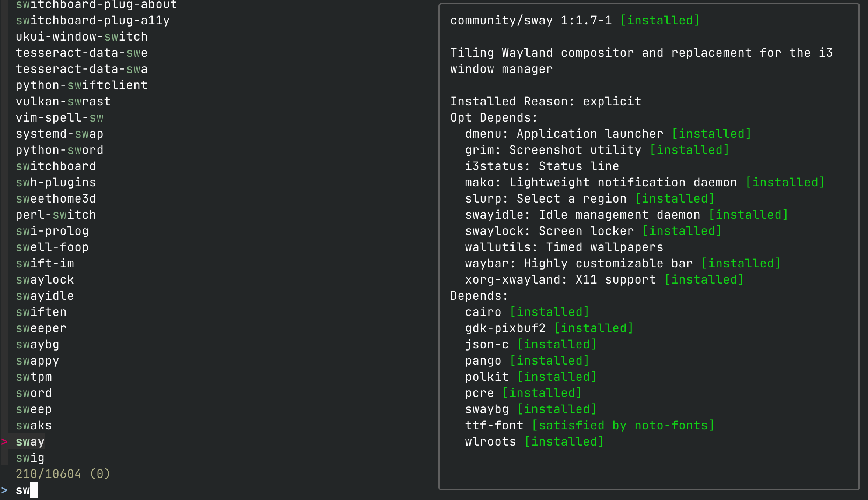868x500 pixels.
Task: Select the swayidle list item
Action: pyautogui.click(x=45, y=296)
